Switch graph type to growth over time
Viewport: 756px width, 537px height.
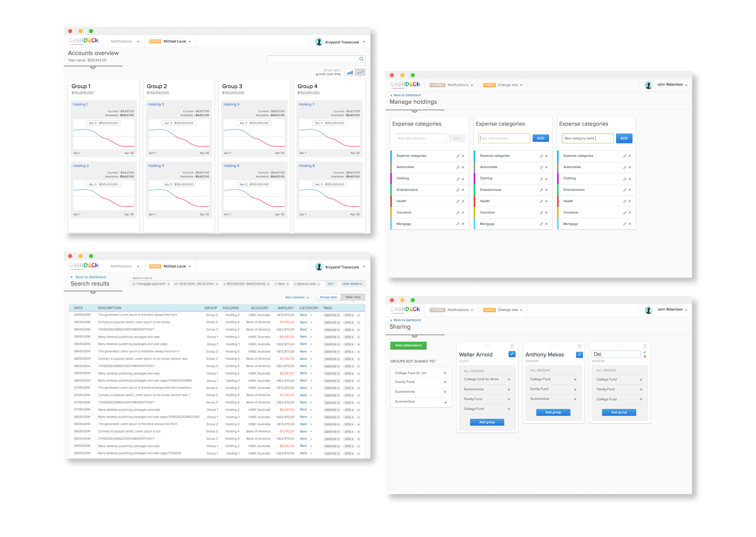pyautogui.click(x=360, y=72)
